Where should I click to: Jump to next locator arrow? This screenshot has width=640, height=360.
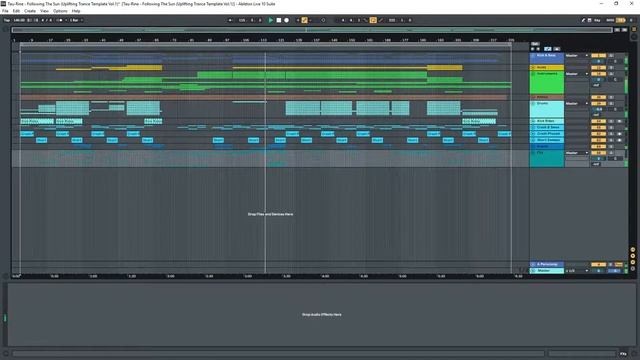pyautogui.click(x=538, y=49)
